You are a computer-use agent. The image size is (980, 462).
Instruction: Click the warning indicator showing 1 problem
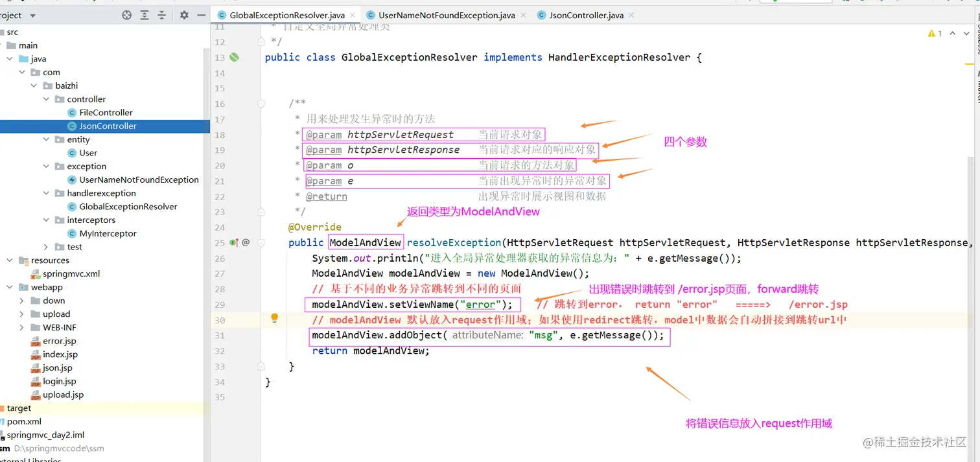click(x=935, y=33)
